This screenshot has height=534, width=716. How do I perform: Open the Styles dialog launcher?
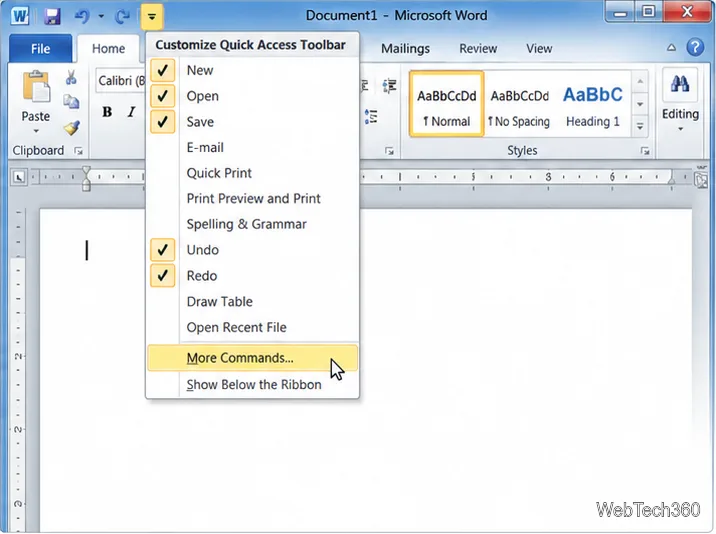coord(645,151)
